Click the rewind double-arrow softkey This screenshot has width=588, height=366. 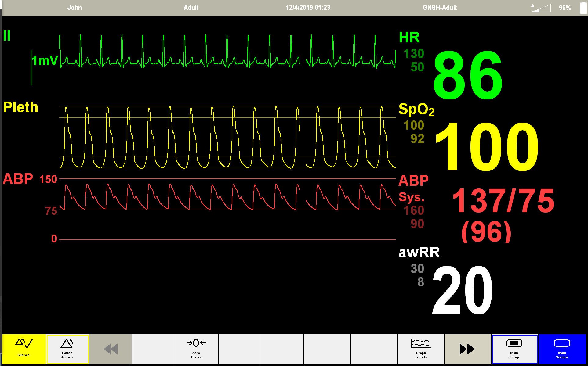pyautogui.click(x=111, y=349)
